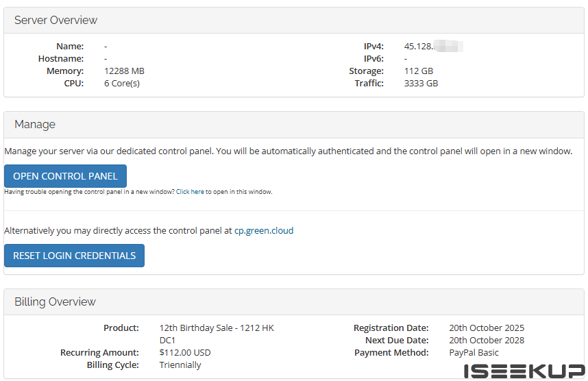Select the 20th October 2028 due date
Image resolution: width=588 pixels, height=381 pixels.
tap(487, 341)
